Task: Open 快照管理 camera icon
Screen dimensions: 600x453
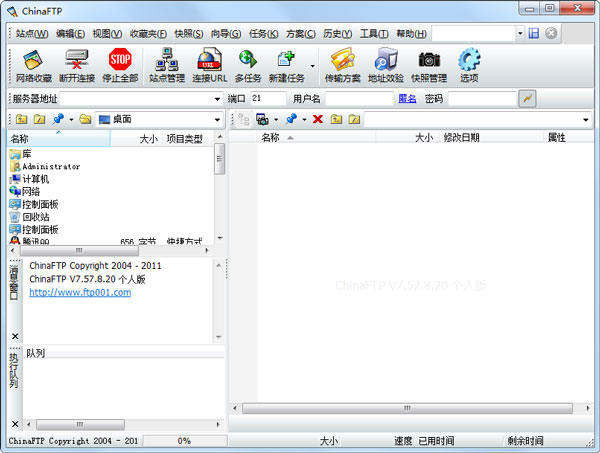Action: 429,65
